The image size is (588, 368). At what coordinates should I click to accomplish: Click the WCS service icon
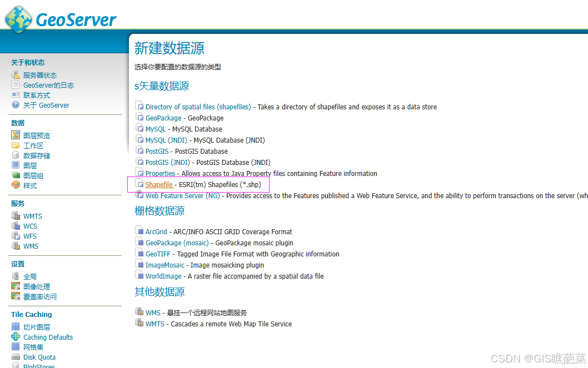(16, 226)
